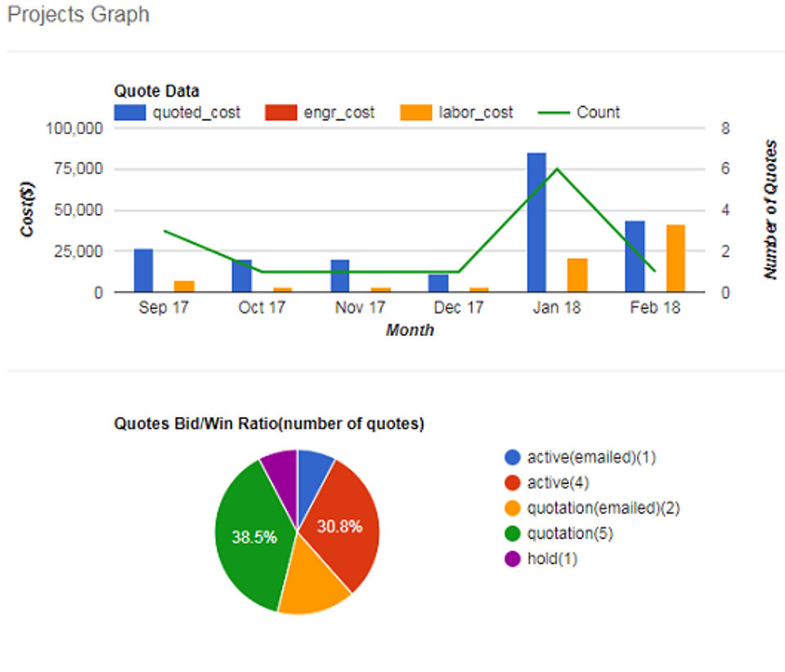785x672 pixels.
Task: Select the engr_cost legend label
Action: tap(339, 113)
